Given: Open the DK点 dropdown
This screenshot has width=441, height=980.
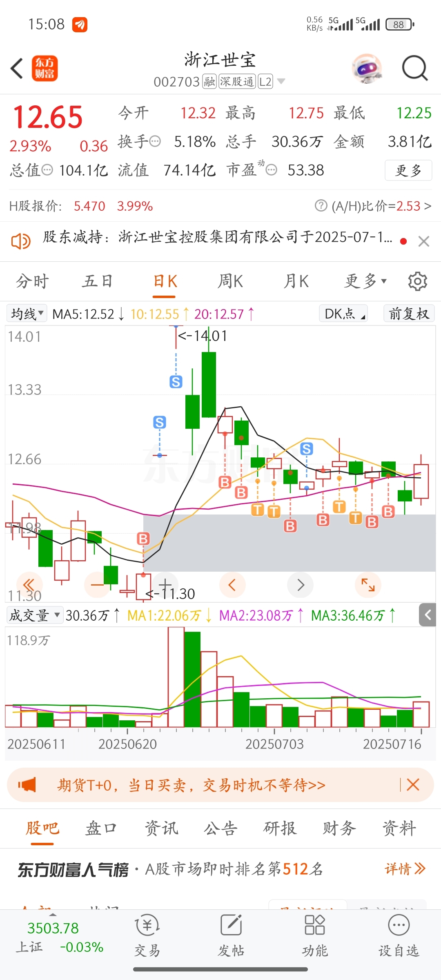Looking at the screenshot, I should coord(343,314).
